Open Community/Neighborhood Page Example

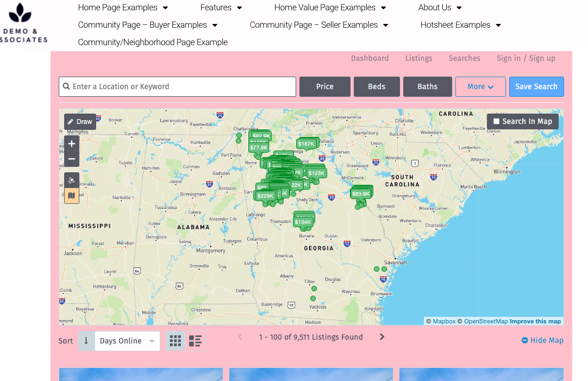(x=153, y=42)
